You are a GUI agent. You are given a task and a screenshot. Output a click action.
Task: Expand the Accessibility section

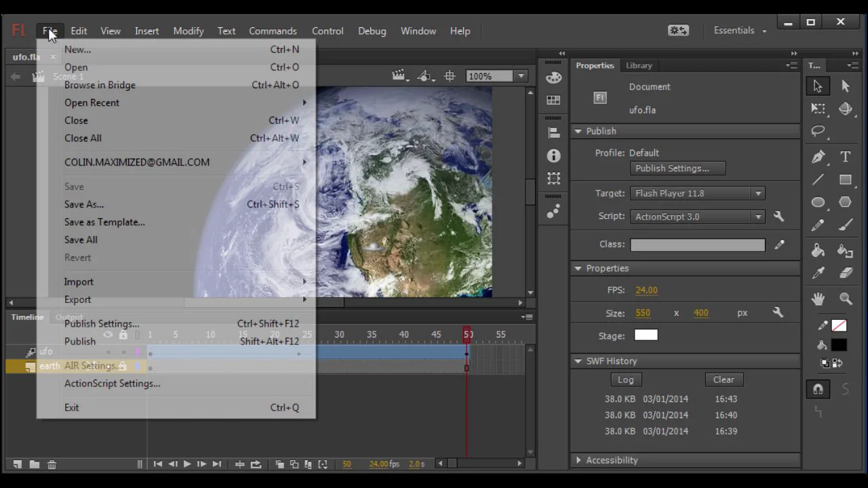(x=578, y=460)
